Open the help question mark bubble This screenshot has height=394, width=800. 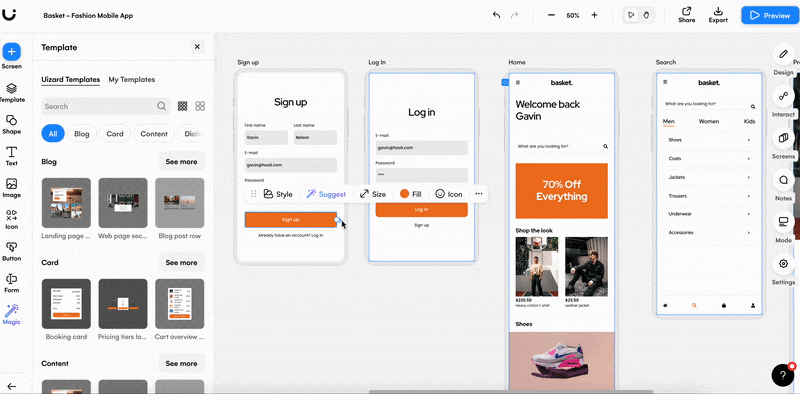(783, 375)
